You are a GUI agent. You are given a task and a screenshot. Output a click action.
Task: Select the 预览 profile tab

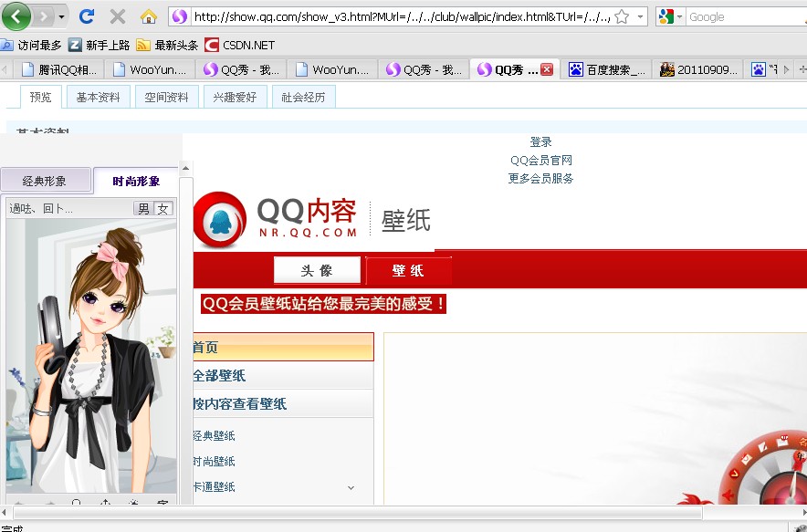(x=41, y=97)
